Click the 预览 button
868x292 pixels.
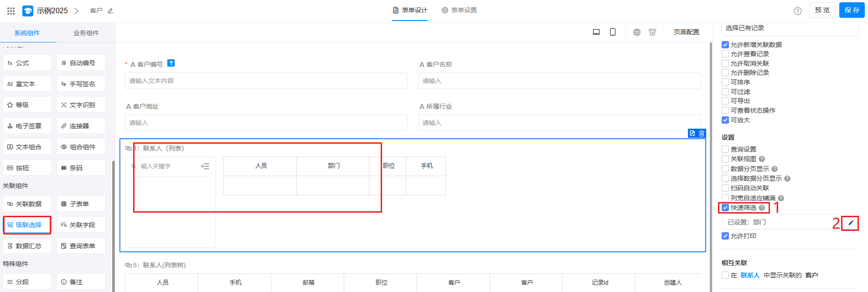(x=822, y=10)
